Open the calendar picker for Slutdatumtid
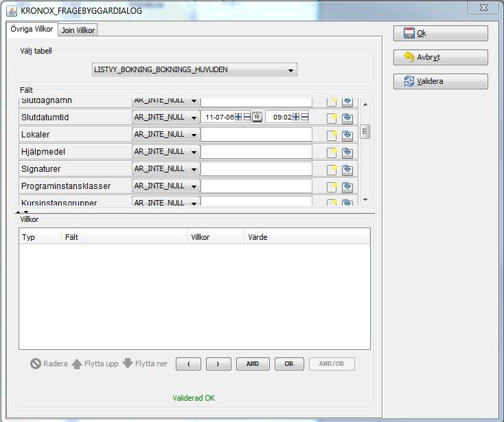The height and width of the screenshot is (422, 504). click(257, 116)
